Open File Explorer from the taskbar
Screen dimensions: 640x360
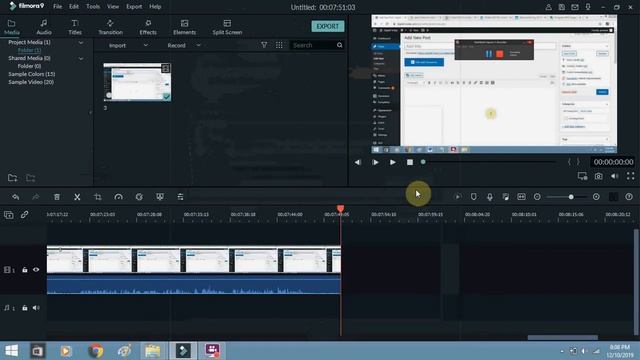point(153,351)
